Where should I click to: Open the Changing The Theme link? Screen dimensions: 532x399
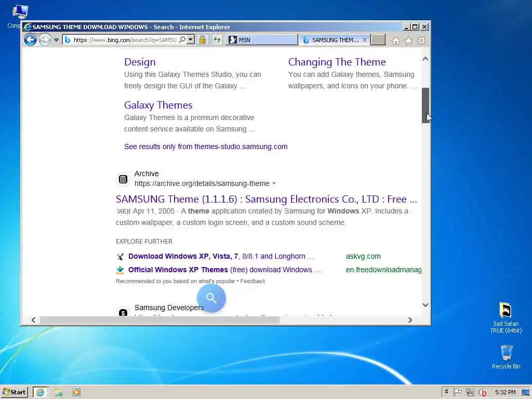click(x=337, y=62)
